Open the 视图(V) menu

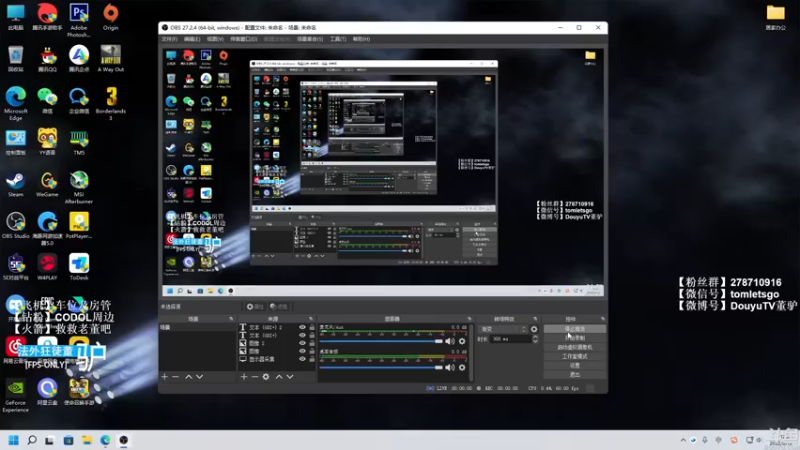point(215,39)
